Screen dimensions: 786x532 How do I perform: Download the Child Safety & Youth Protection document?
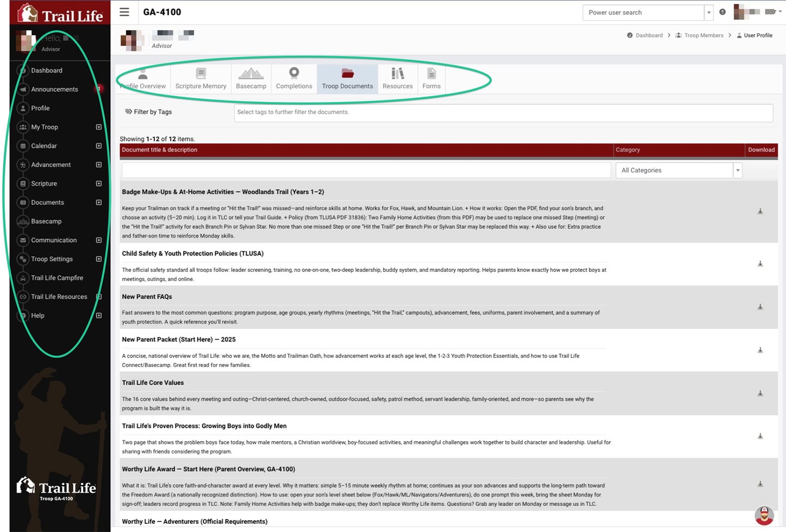[760, 264]
